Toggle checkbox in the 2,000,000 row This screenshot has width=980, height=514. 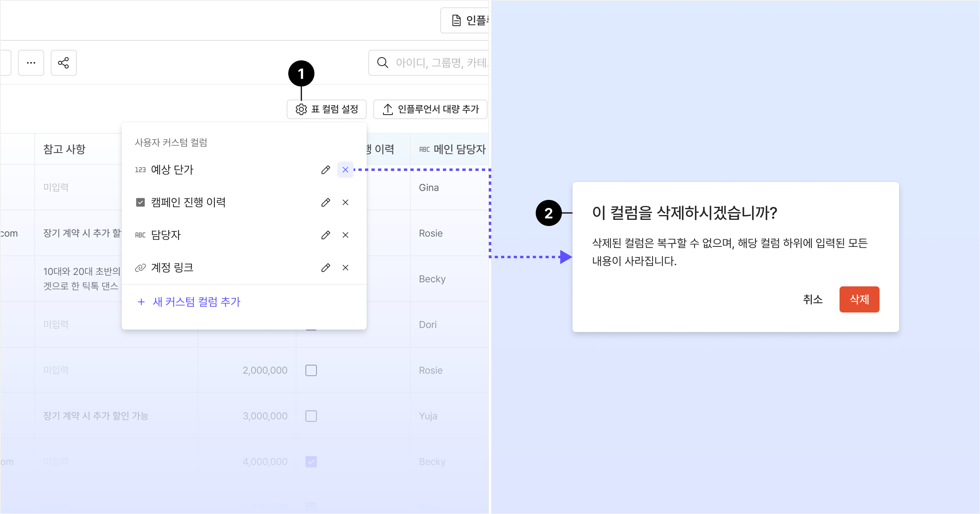(311, 370)
